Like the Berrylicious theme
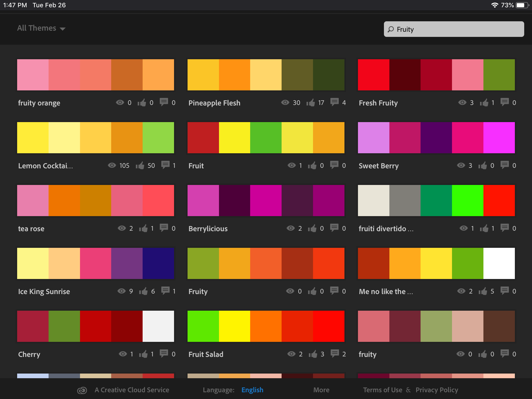Image resolution: width=532 pixels, height=399 pixels. (312, 228)
